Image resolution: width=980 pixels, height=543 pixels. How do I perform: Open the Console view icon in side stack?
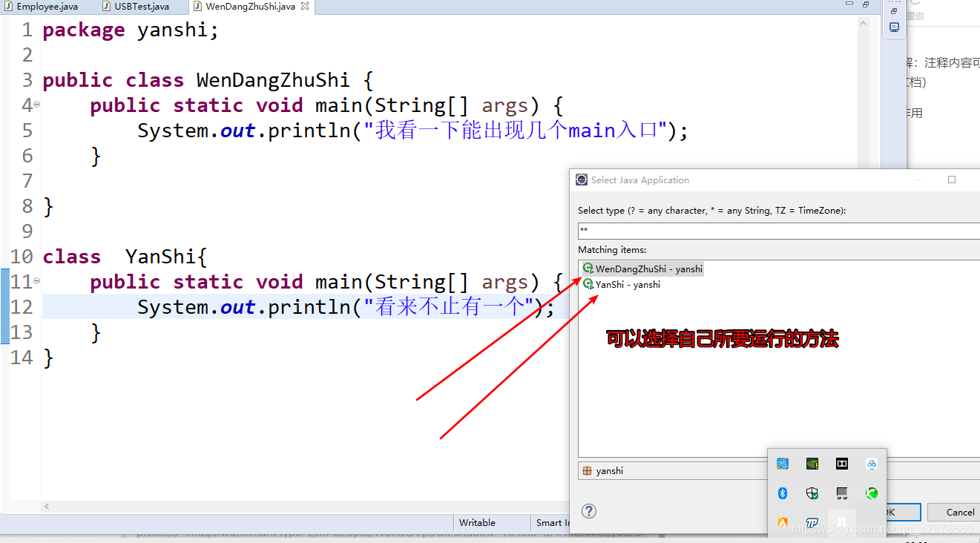[894, 27]
